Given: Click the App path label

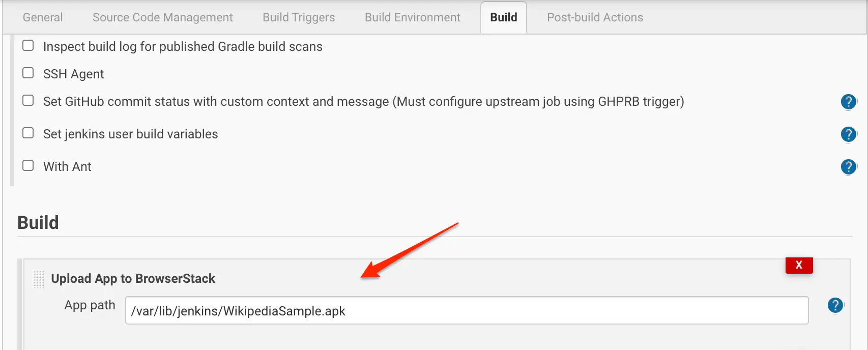Looking at the screenshot, I should click(x=90, y=305).
